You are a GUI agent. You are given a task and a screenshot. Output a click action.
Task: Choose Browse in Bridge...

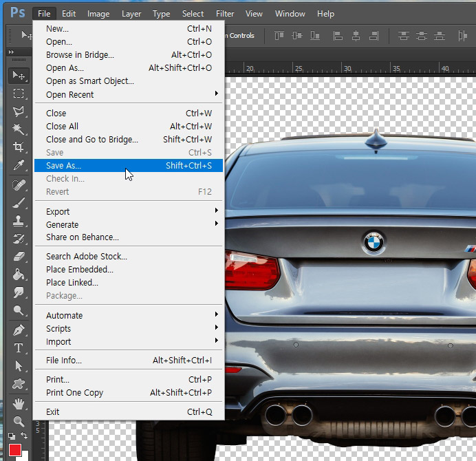[129, 54]
